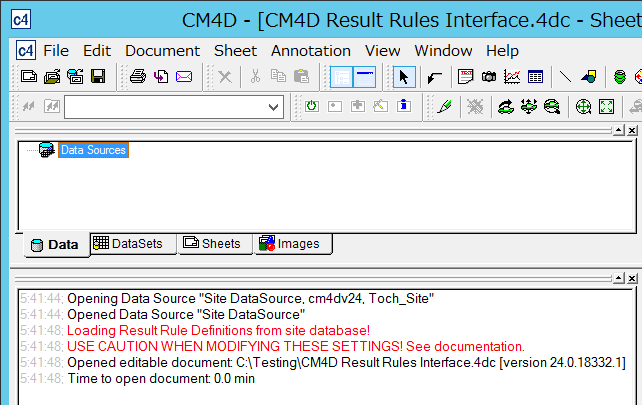This screenshot has height=405, width=642.
Task: Toggle the highlighted tree panel view button
Action: click(342, 76)
